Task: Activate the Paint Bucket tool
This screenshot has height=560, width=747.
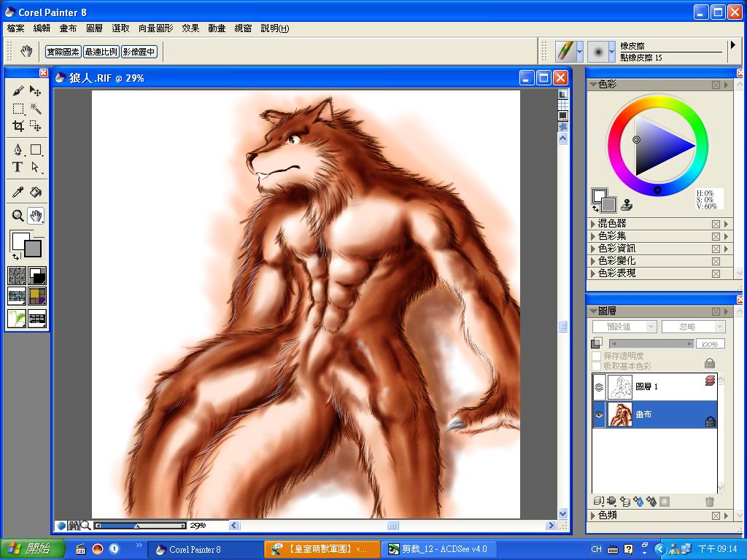Action: (x=35, y=192)
